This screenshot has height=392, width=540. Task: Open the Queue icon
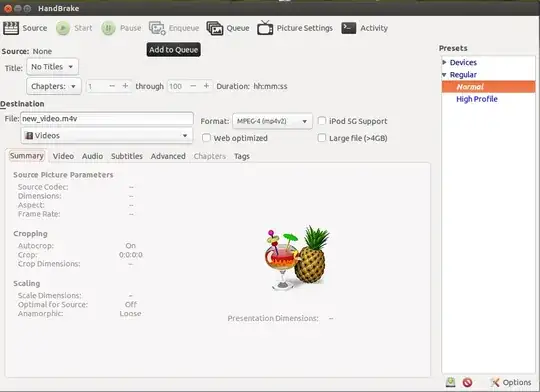click(215, 28)
